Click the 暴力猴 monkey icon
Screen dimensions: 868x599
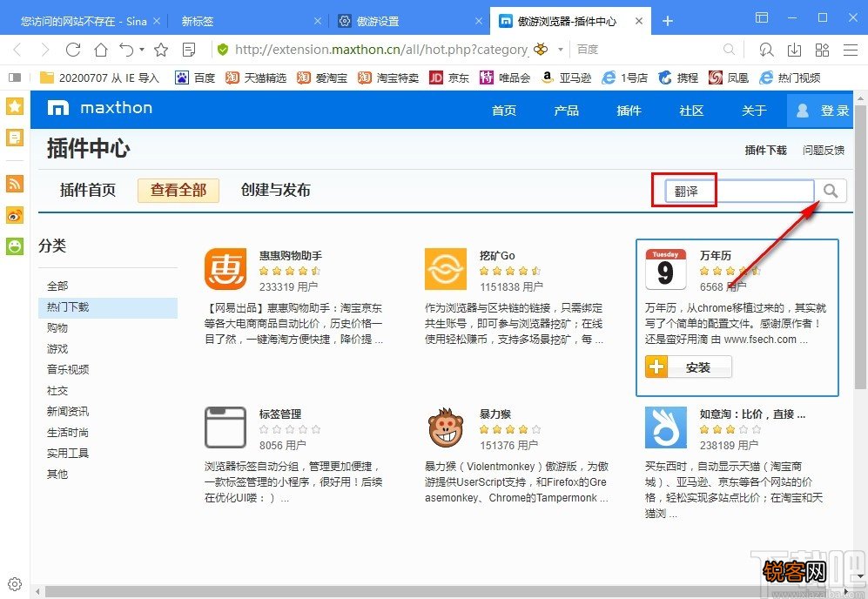point(446,428)
